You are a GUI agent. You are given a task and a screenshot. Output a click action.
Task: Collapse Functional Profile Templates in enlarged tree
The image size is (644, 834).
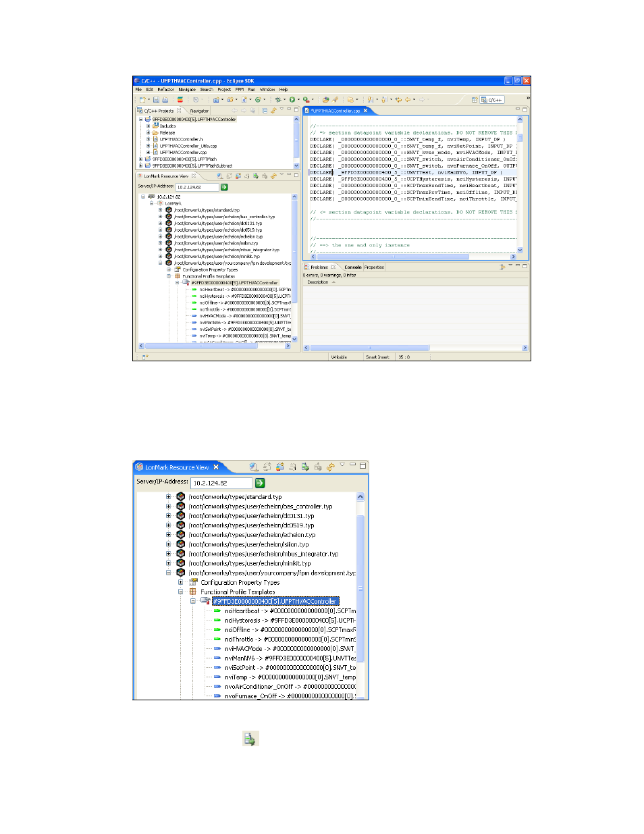point(180,592)
